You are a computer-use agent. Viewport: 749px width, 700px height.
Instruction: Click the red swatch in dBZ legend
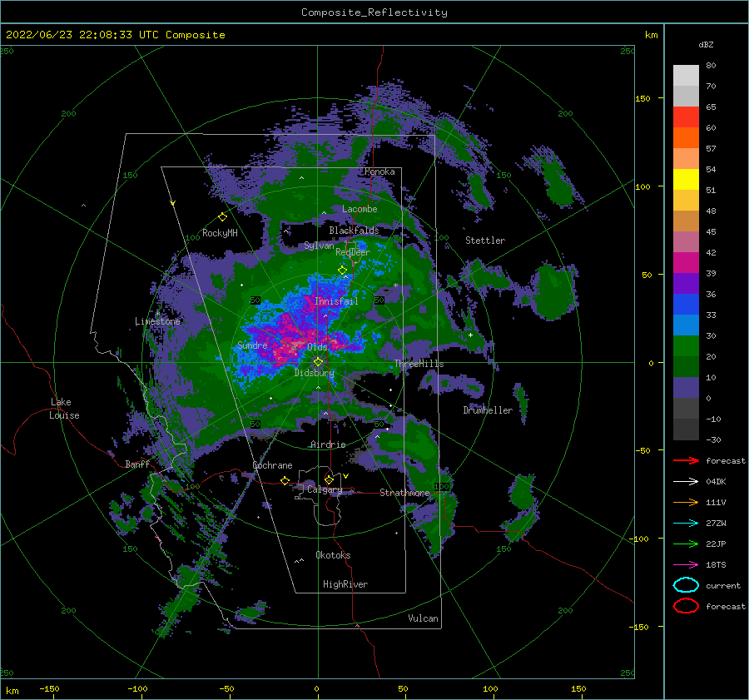pos(686,117)
